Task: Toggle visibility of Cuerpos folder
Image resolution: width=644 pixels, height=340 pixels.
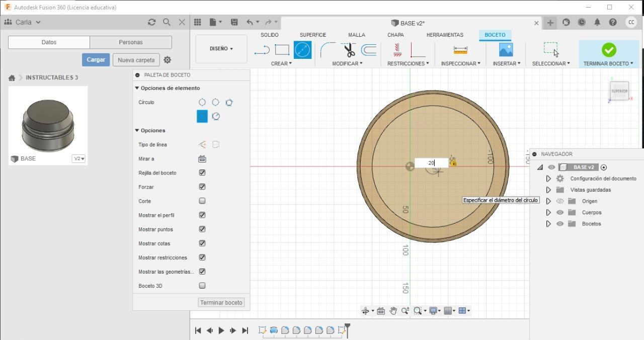Action: (x=560, y=212)
